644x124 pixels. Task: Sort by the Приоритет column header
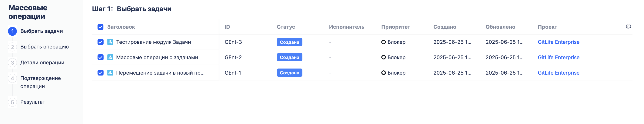[x=395, y=27]
